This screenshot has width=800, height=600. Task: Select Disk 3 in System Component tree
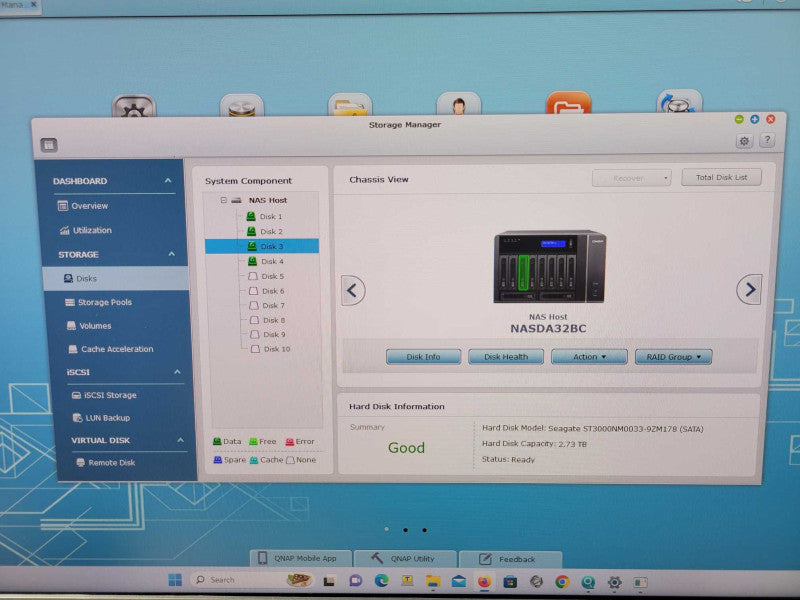coord(262,246)
